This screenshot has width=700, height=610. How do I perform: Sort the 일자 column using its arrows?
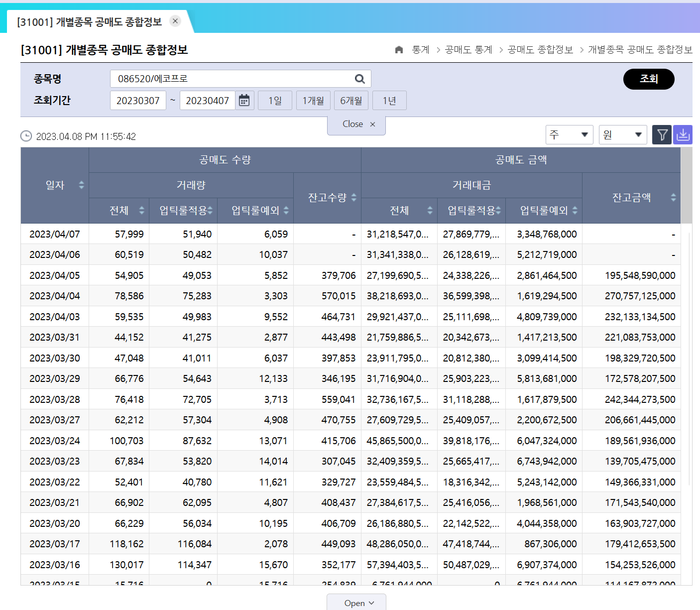click(x=81, y=185)
